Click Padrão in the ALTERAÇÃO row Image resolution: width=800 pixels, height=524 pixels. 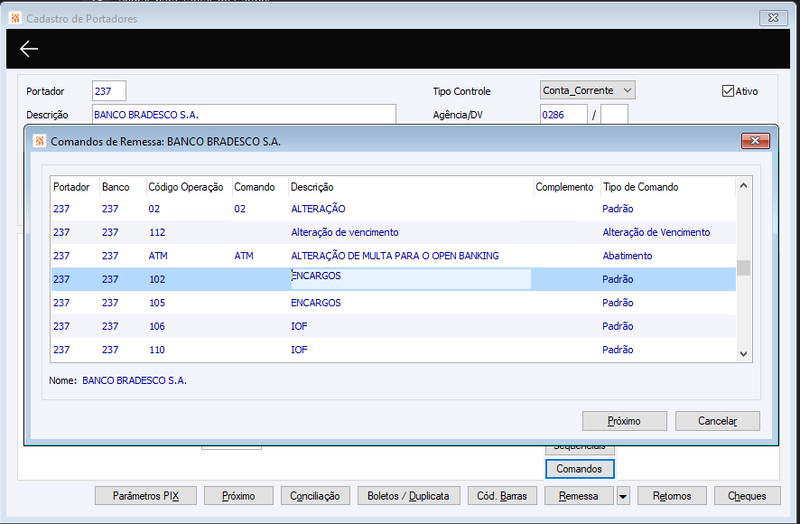(x=618, y=209)
